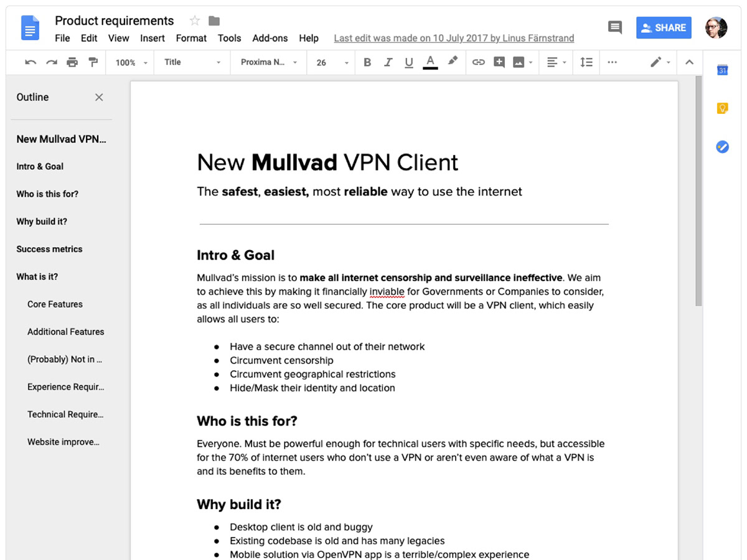Image resolution: width=747 pixels, height=560 pixels.
Task: Go to Success metrics outline item
Action: point(49,249)
